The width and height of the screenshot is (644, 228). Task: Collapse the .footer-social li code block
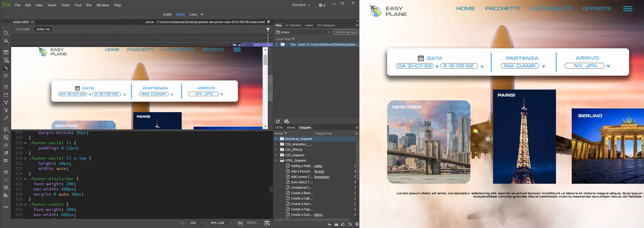[25, 143]
